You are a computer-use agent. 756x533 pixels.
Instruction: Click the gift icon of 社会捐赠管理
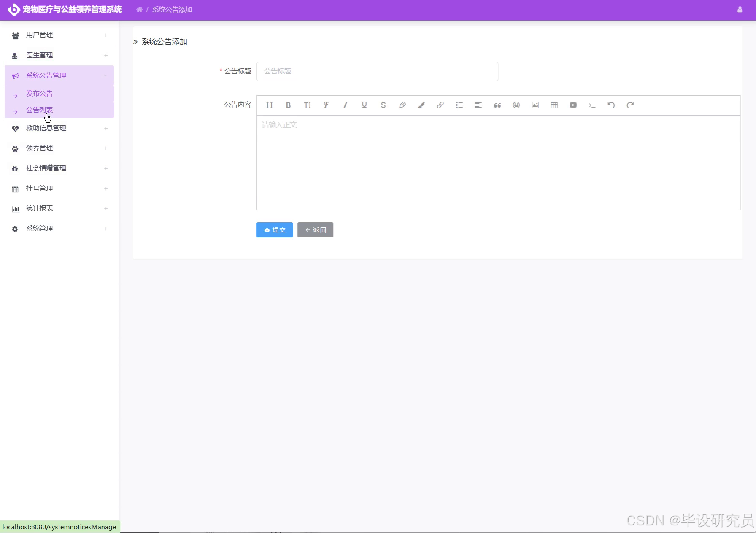pos(15,169)
